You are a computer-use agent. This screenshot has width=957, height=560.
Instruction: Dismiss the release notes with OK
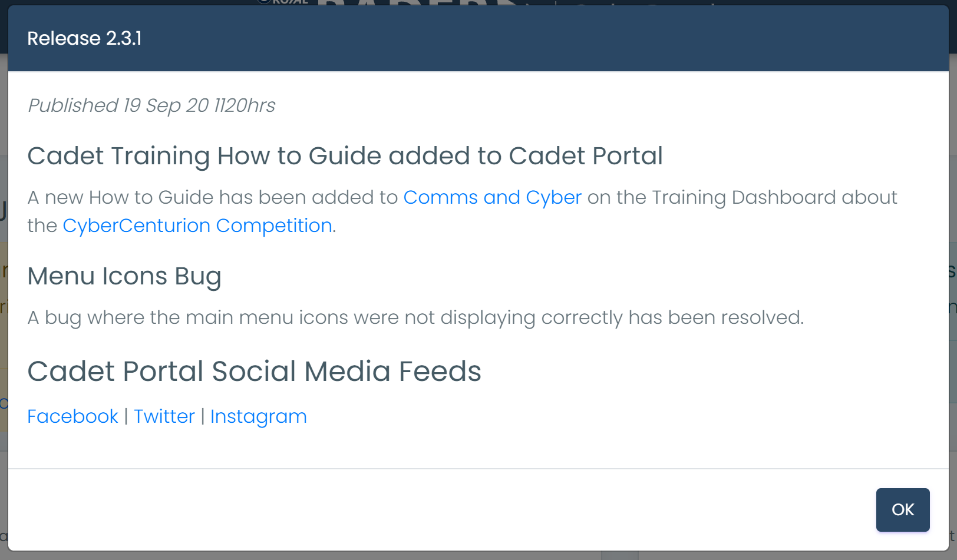pyautogui.click(x=902, y=509)
